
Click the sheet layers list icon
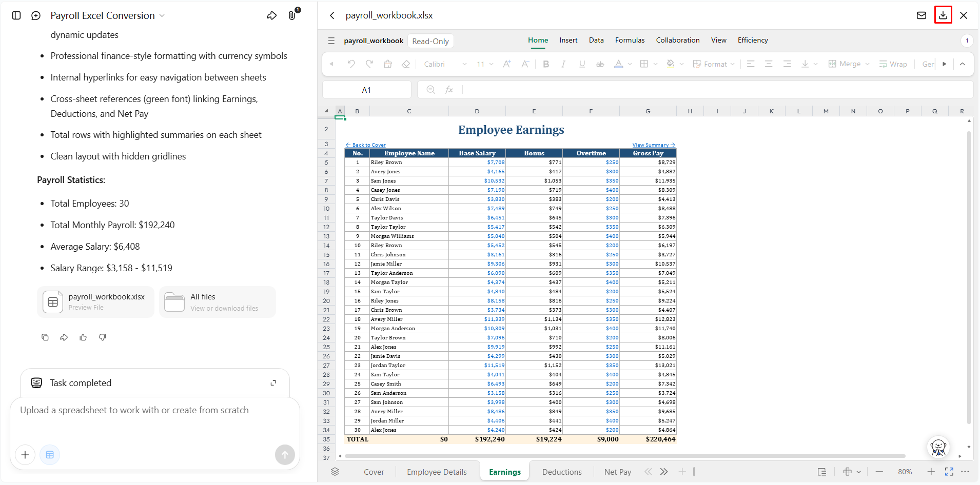pos(335,472)
